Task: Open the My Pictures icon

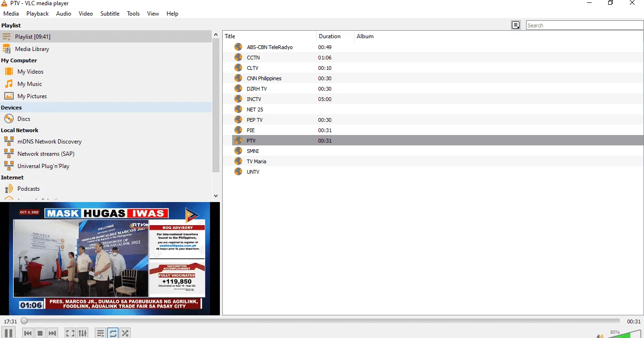Action: (8, 96)
